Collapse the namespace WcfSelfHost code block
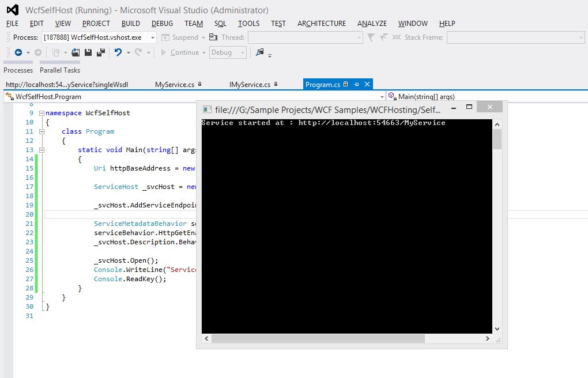This screenshot has width=588, height=378. pyautogui.click(x=42, y=113)
